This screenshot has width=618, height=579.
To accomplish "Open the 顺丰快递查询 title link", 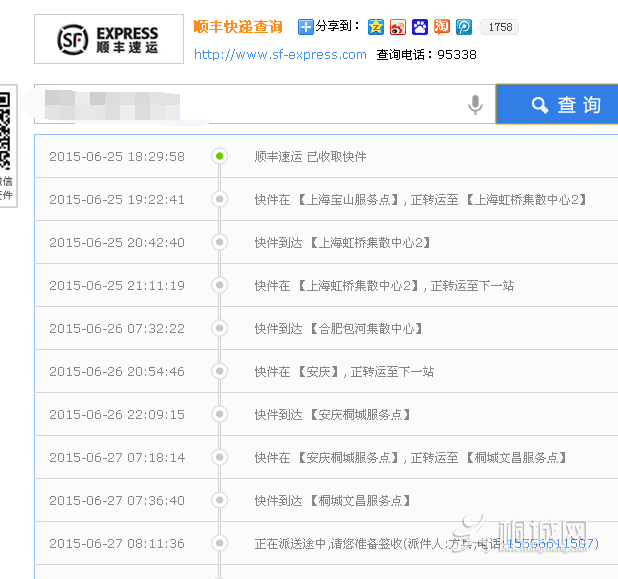I will [238, 27].
